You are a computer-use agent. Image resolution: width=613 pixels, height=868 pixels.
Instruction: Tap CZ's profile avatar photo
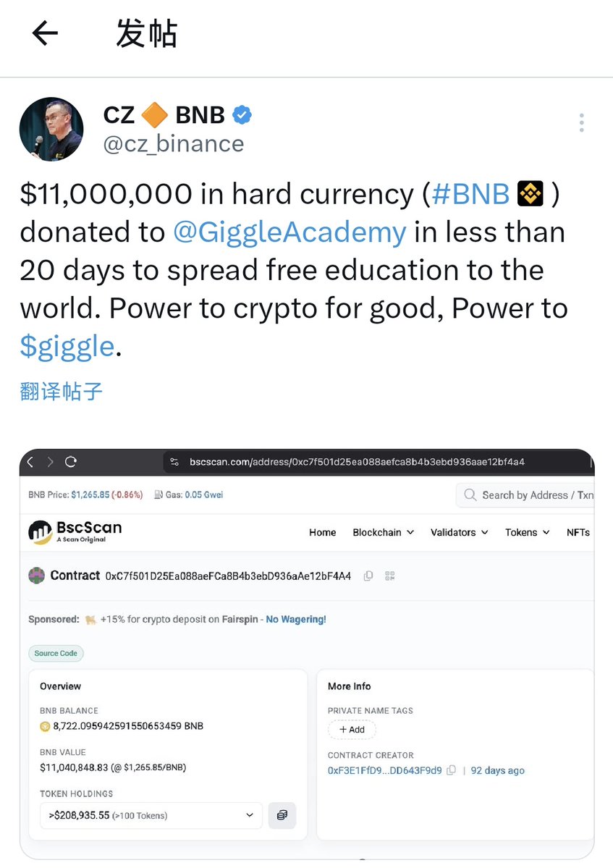[51, 128]
